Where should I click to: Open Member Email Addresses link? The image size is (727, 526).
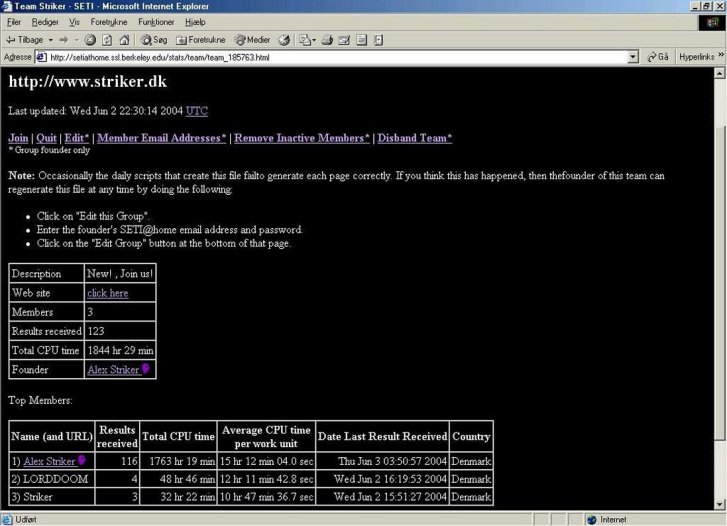point(161,138)
